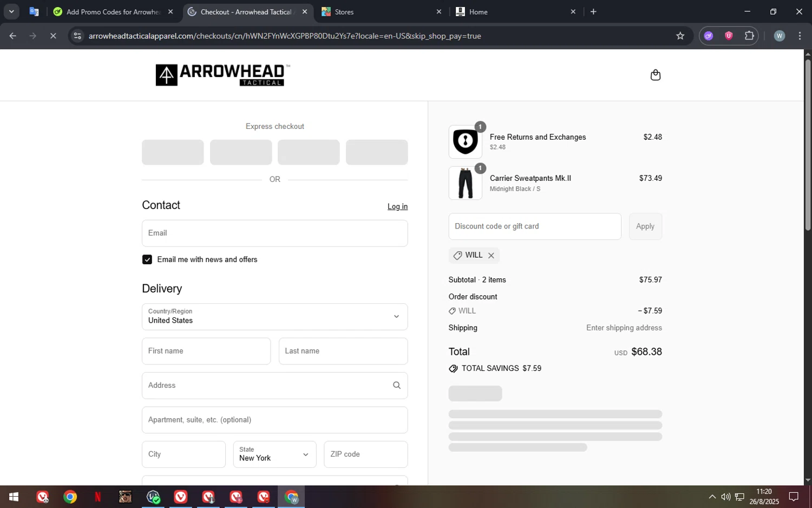The width and height of the screenshot is (812, 508).
Task: Remove the WILL discount code tag
Action: click(x=491, y=256)
